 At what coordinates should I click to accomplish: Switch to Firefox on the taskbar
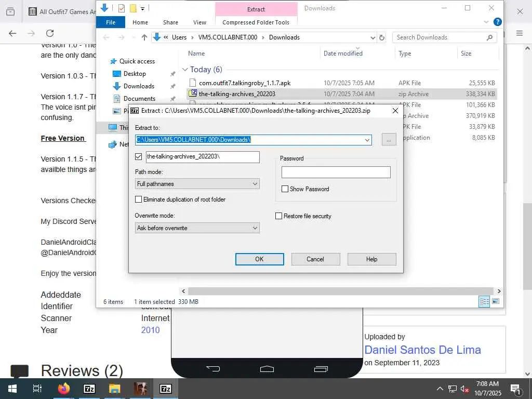click(63, 389)
